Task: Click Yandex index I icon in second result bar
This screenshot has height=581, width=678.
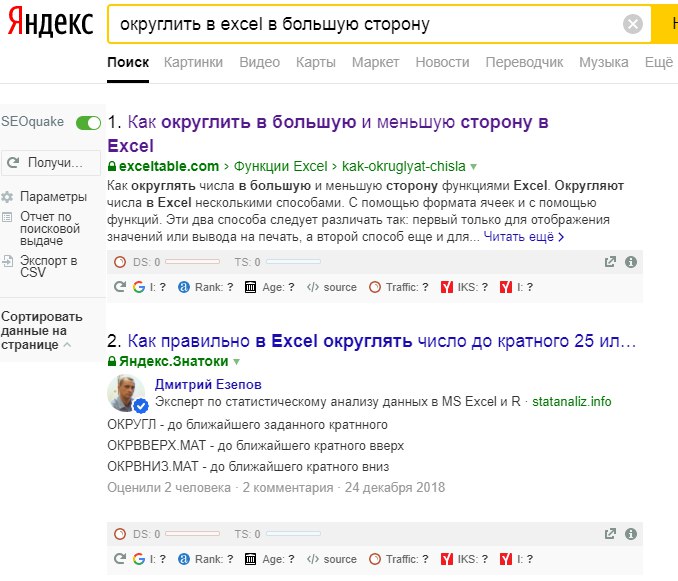Action: (505, 559)
